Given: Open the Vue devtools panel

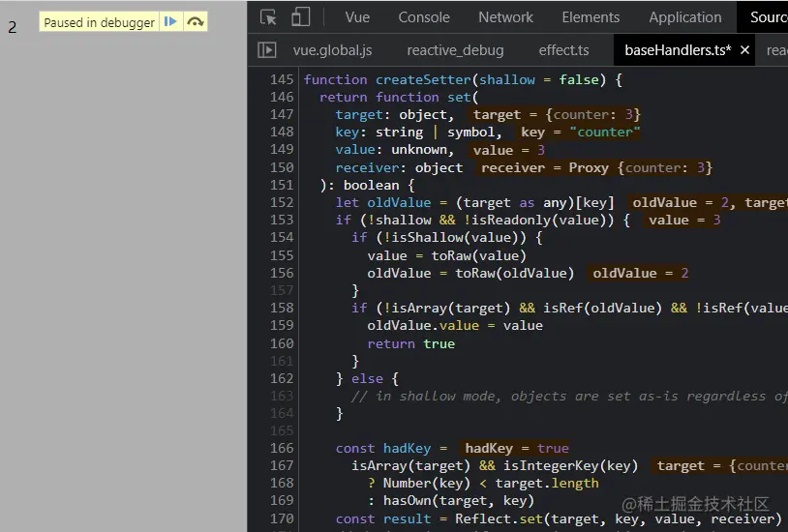Looking at the screenshot, I should [x=357, y=17].
